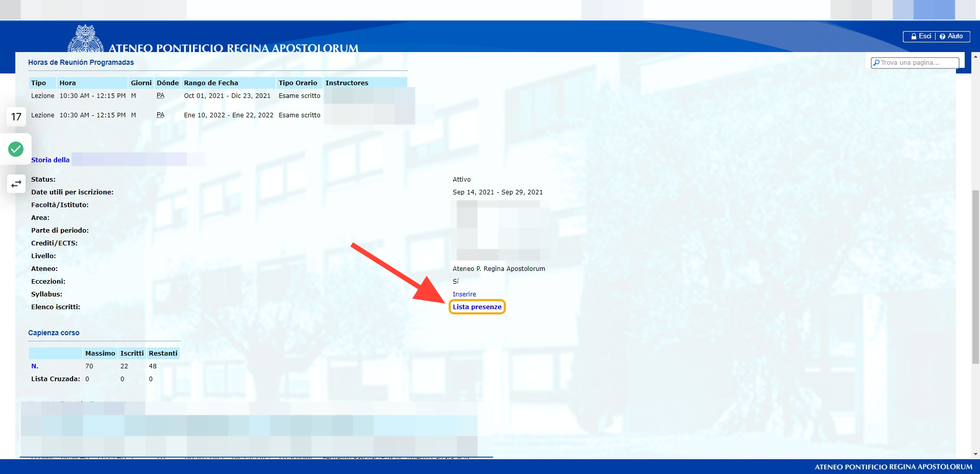Click the Rango de Fecha column header
Screen dimensions: 980x474
coord(229,83)
